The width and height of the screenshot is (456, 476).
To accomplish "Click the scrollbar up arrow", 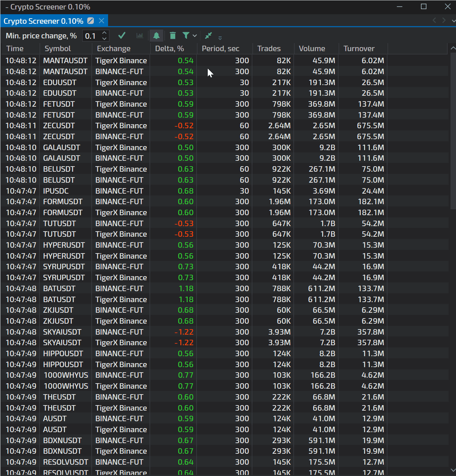I will [x=453, y=48].
